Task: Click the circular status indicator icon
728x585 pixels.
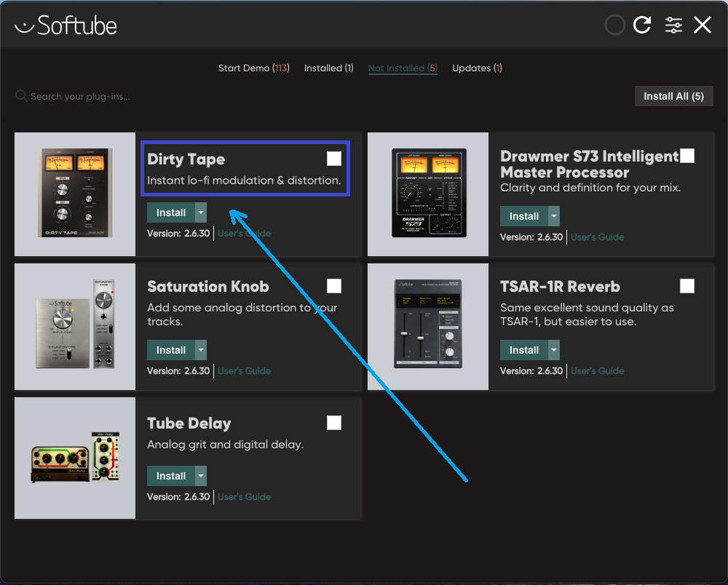Action: [614, 25]
